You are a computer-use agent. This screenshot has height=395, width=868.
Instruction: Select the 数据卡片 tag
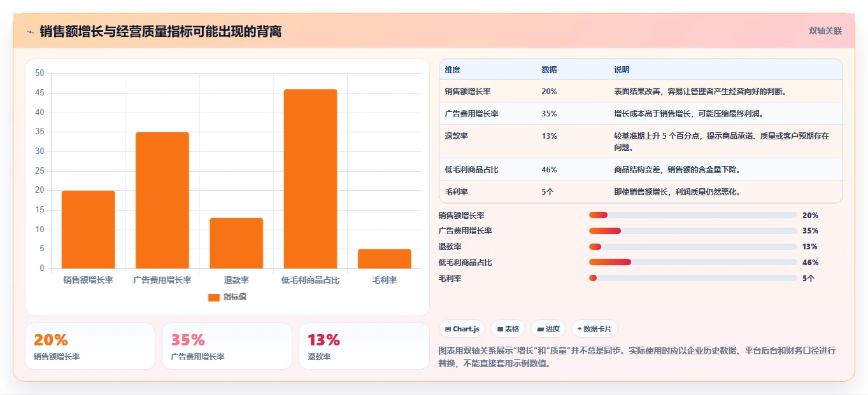(594, 329)
